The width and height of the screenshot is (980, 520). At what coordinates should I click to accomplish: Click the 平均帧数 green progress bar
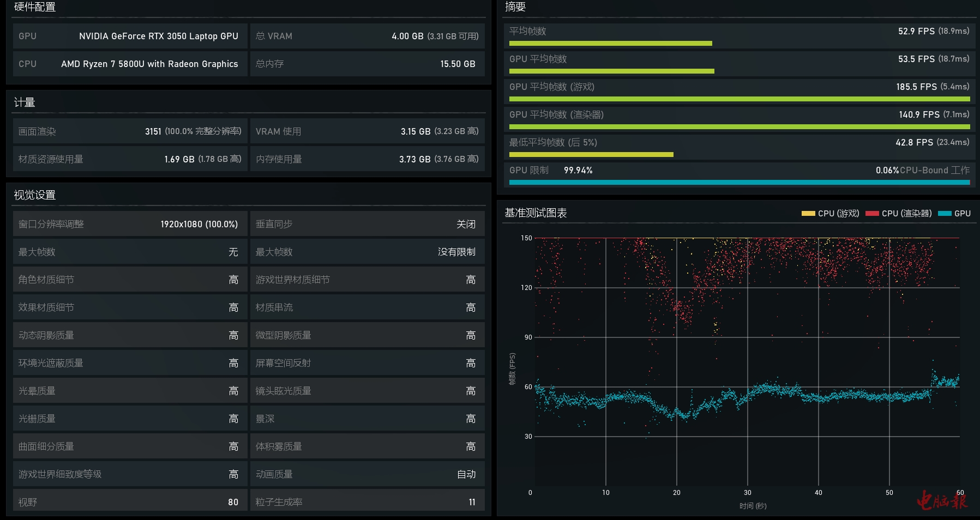610,44
